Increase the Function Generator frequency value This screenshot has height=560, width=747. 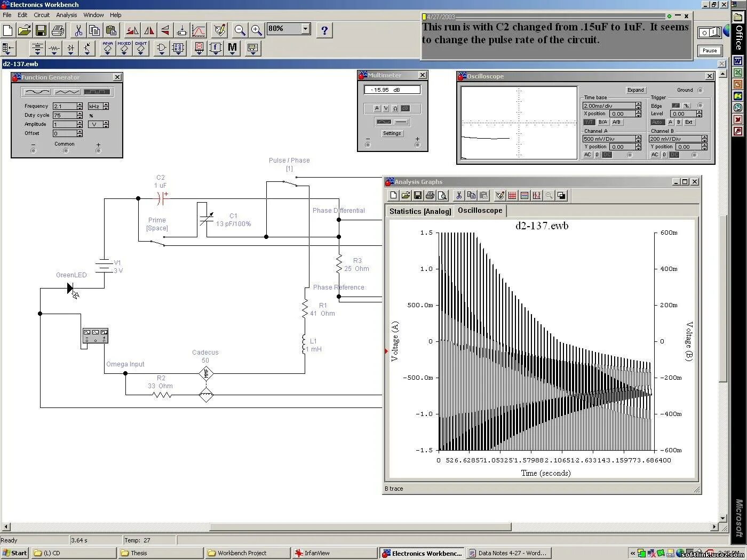(80, 105)
